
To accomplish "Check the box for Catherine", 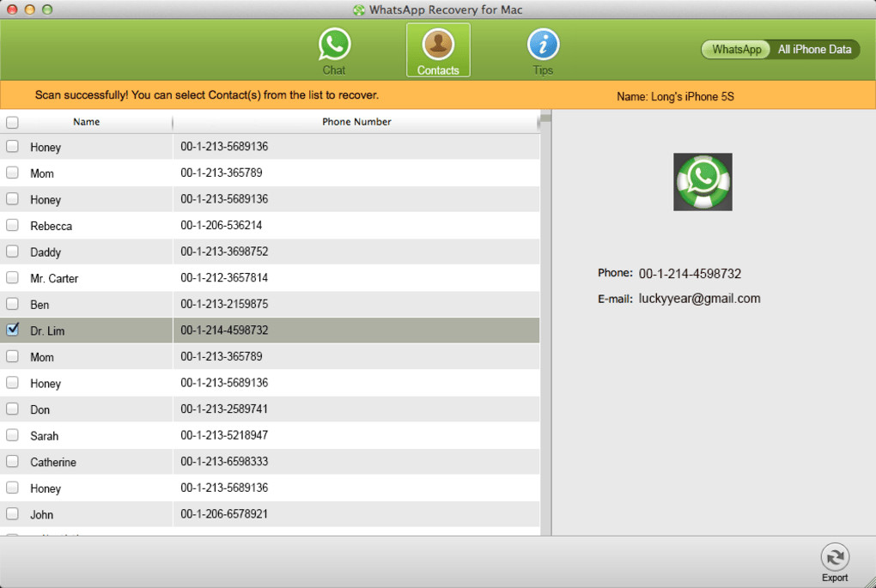I will (x=12, y=461).
